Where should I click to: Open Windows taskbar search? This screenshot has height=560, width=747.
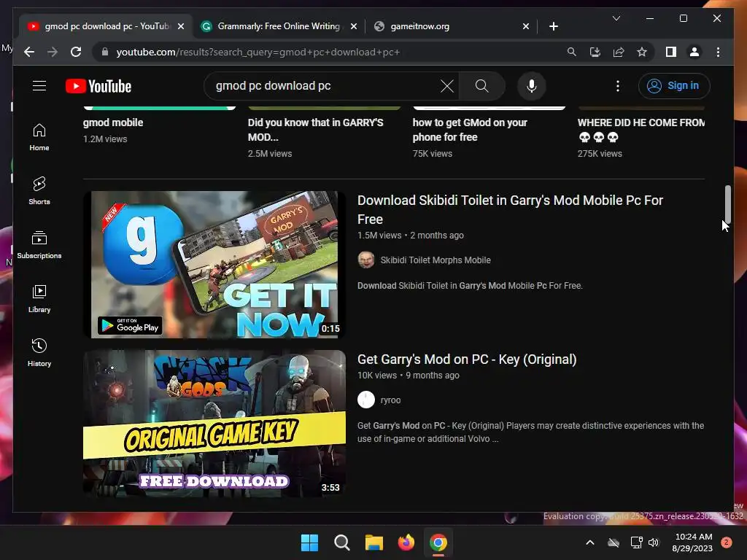pyautogui.click(x=342, y=542)
